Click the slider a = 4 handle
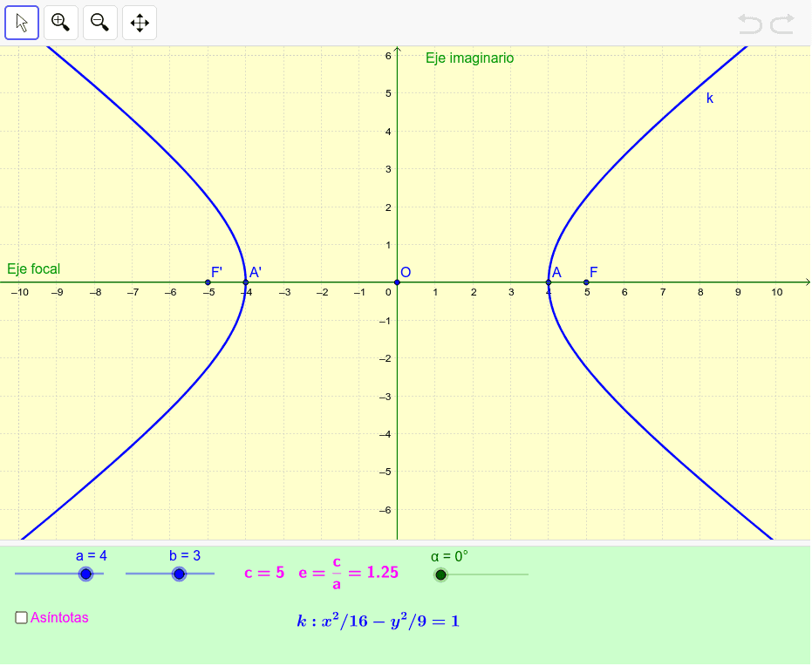The height and width of the screenshot is (666, 812). click(86, 574)
